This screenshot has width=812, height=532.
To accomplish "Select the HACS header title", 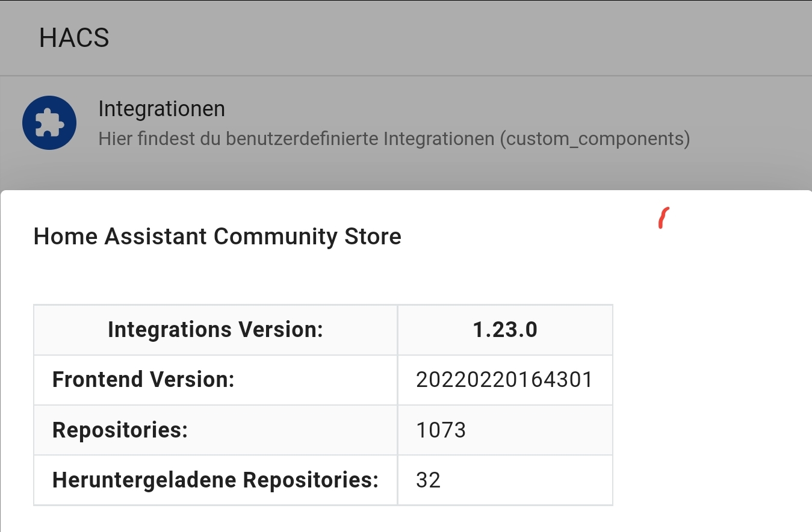I will (x=74, y=39).
